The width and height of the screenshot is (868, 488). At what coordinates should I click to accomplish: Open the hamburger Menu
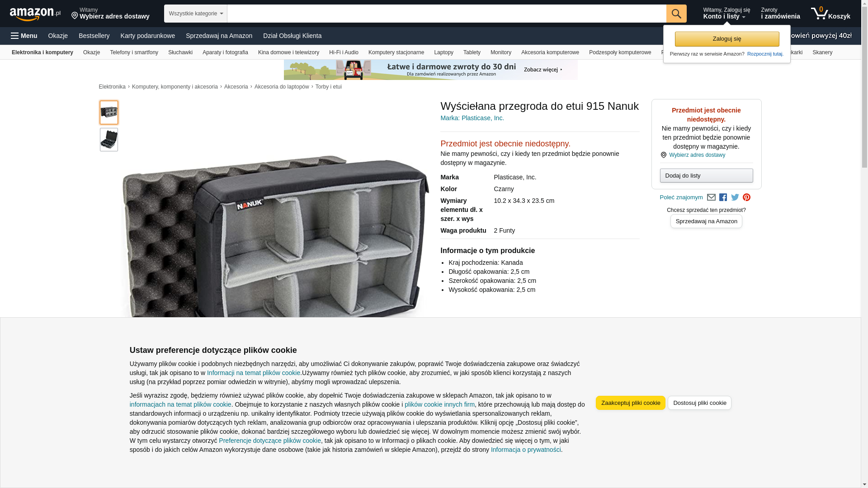[24, 36]
